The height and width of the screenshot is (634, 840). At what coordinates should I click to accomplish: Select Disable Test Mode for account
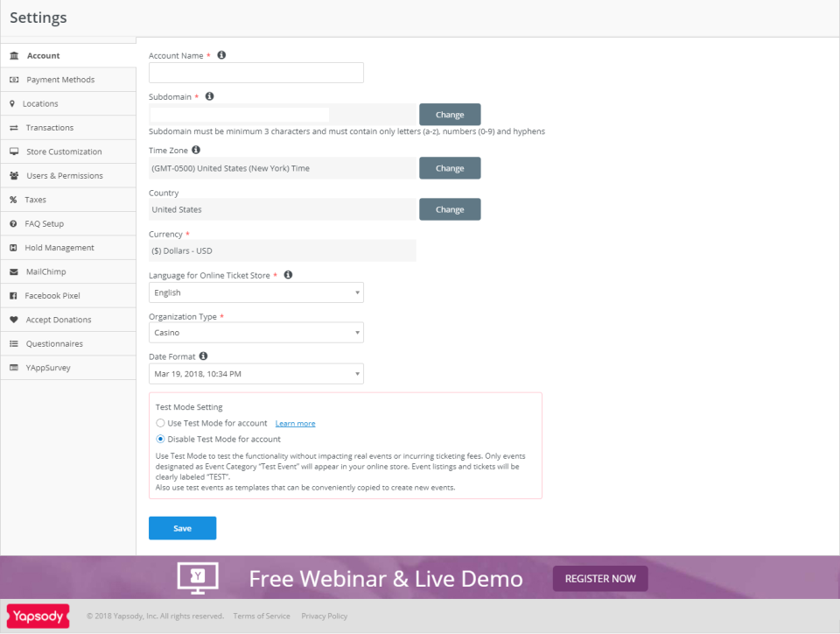tap(160, 439)
